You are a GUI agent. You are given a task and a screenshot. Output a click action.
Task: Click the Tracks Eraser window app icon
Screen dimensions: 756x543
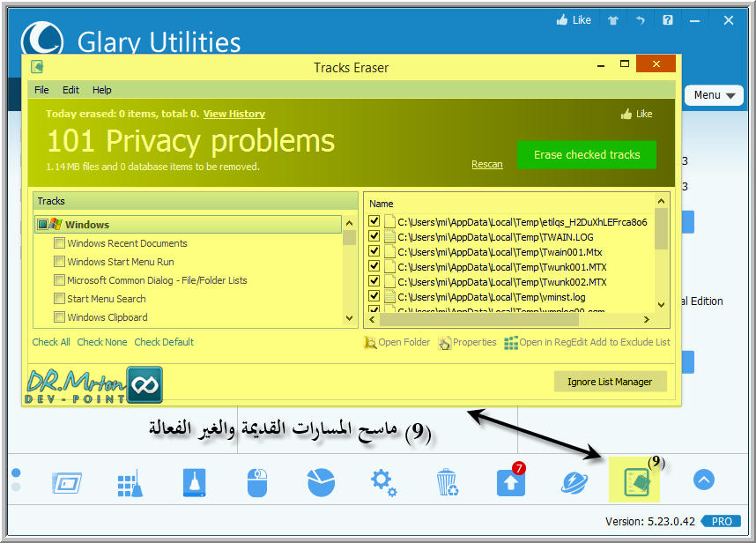tap(37, 66)
